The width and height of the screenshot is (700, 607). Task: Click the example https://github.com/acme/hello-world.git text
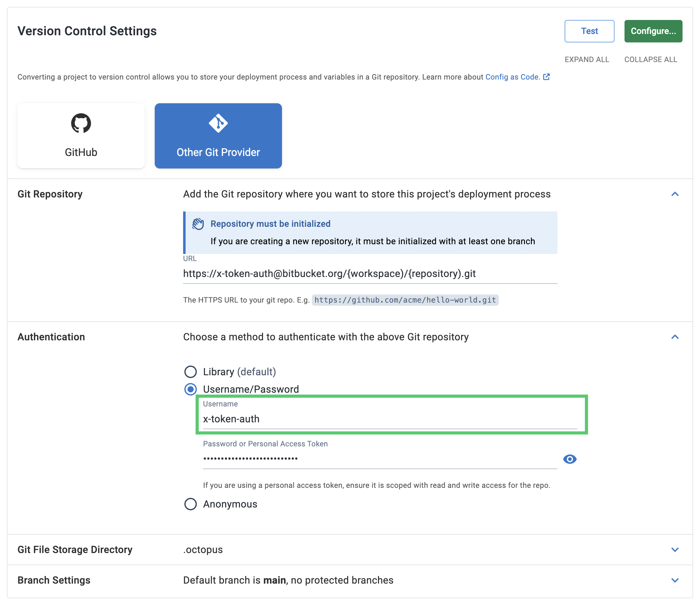click(405, 300)
